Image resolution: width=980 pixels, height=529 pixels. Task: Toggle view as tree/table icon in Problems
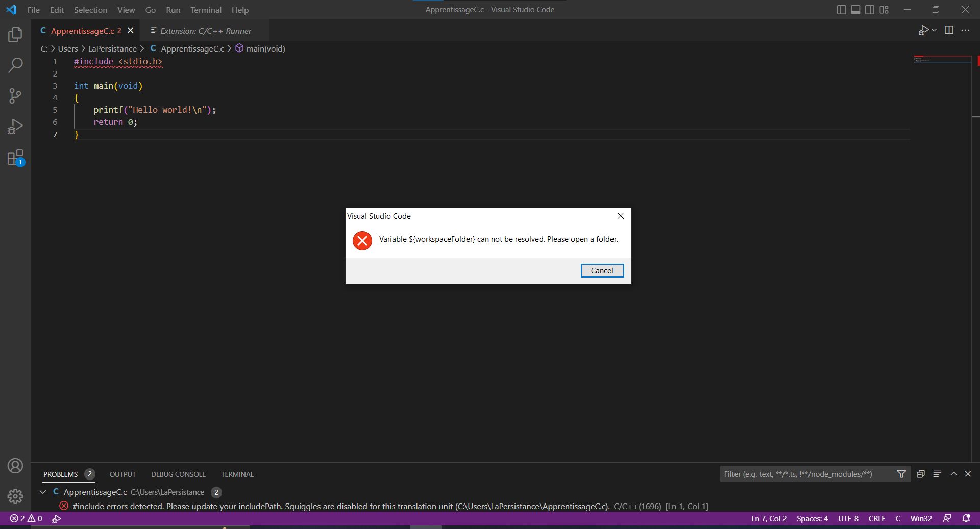937,474
